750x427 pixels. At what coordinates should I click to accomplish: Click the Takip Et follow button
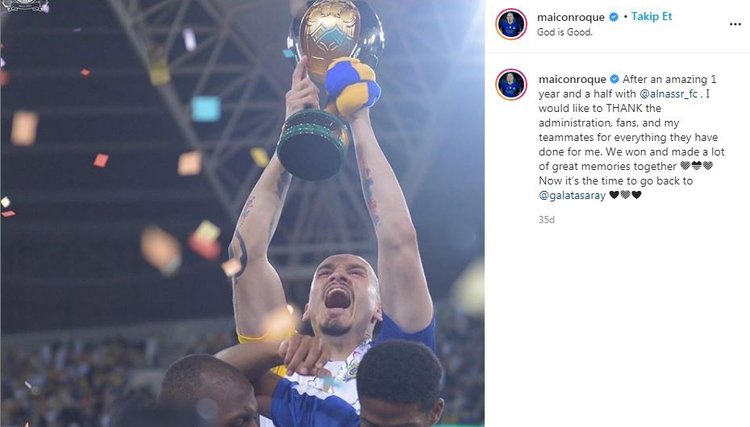pos(651,17)
